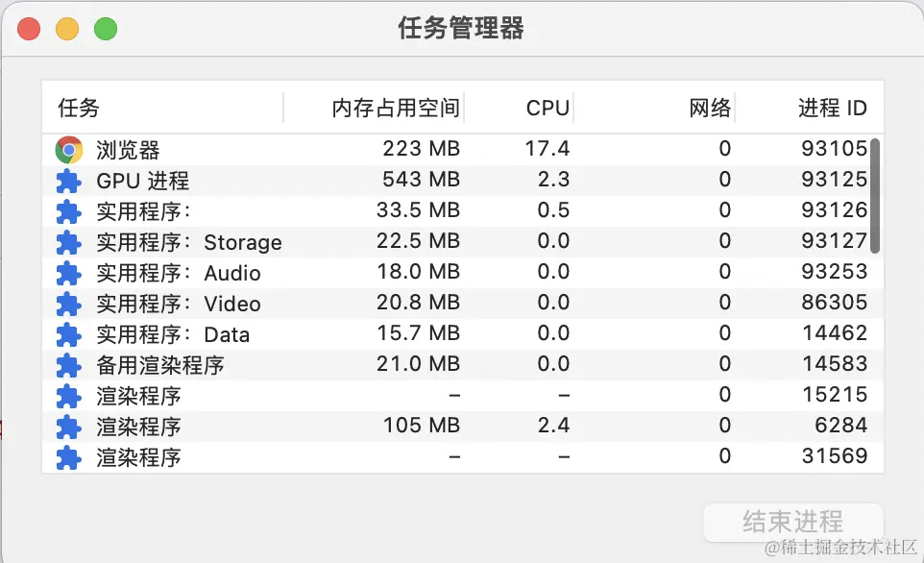Image resolution: width=924 pixels, height=563 pixels.
Task: Sort processes by the CPU column
Action: click(x=547, y=108)
